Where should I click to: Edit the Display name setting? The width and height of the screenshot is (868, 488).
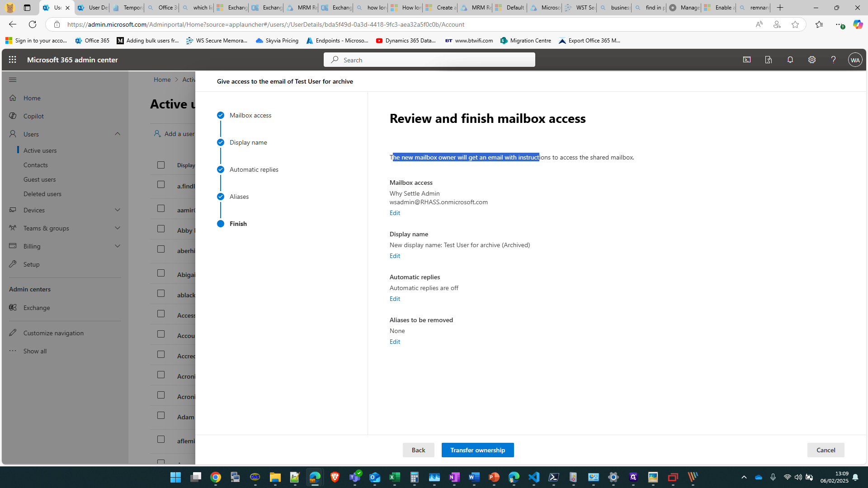pos(395,256)
